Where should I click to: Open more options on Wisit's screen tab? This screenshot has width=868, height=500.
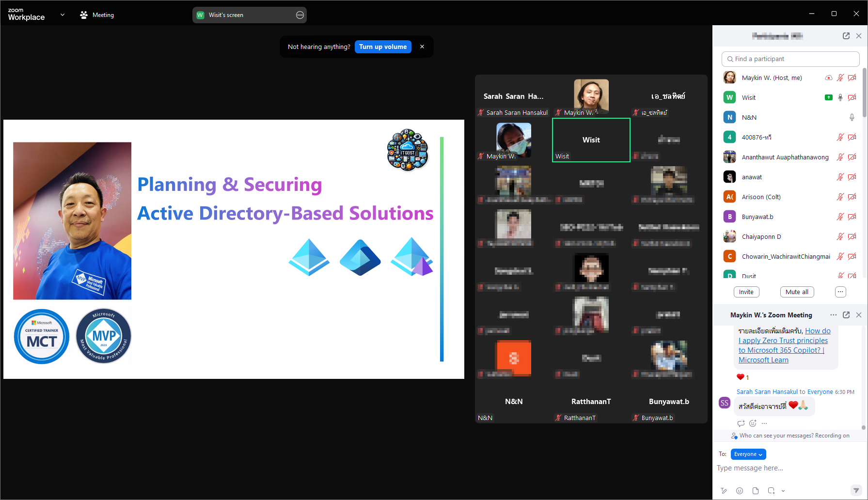click(300, 15)
